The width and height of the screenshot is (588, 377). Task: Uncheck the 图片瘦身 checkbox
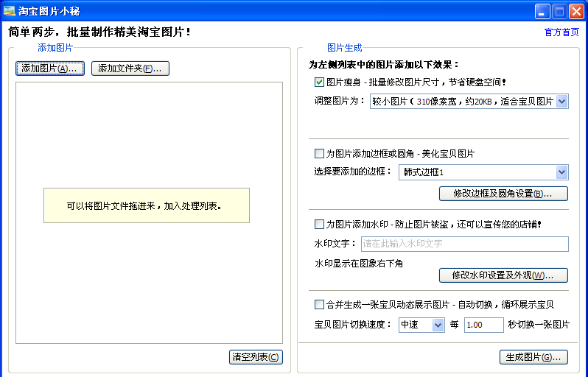coord(319,82)
